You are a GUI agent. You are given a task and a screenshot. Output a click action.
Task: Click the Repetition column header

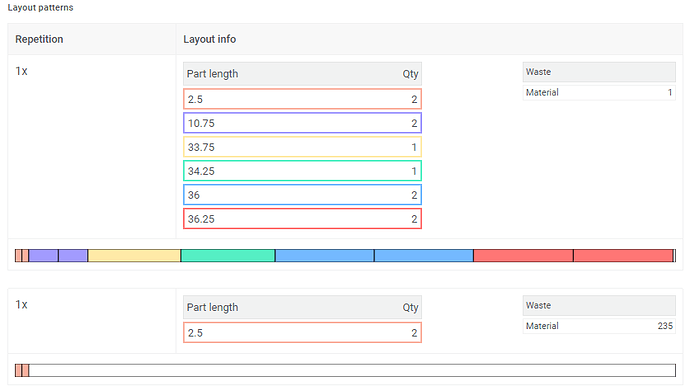pos(39,39)
